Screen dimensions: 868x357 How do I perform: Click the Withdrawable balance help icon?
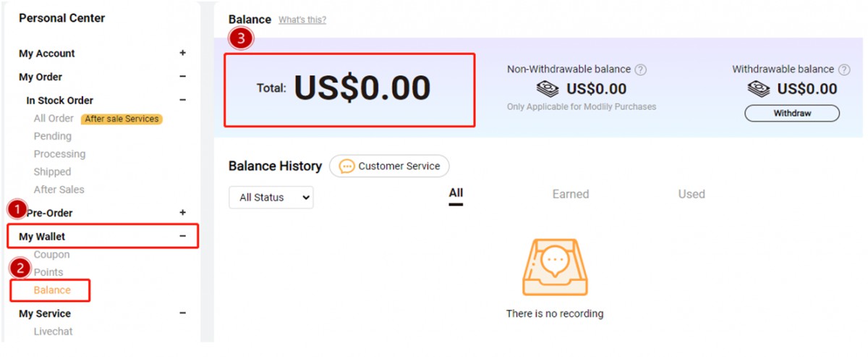tap(843, 70)
